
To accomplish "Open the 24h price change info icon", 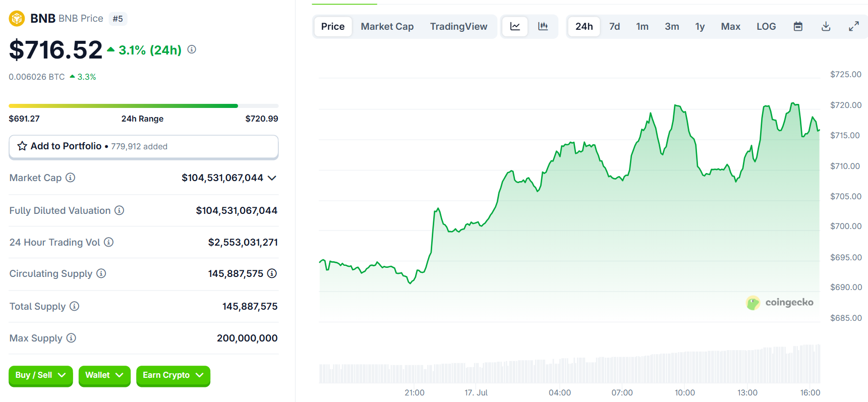I will 192,49.
